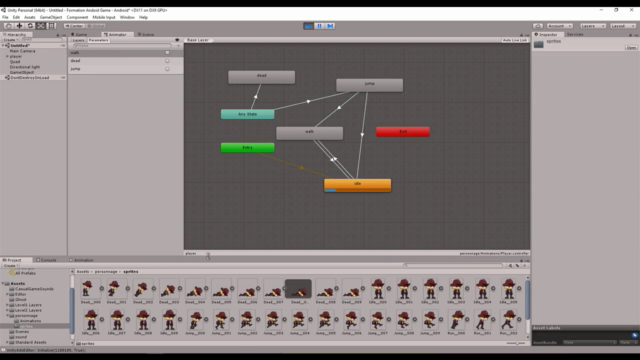Select the Rotate tool in toolbar
The width and height of the screenshot is (640, 360).
click(30, 26)
